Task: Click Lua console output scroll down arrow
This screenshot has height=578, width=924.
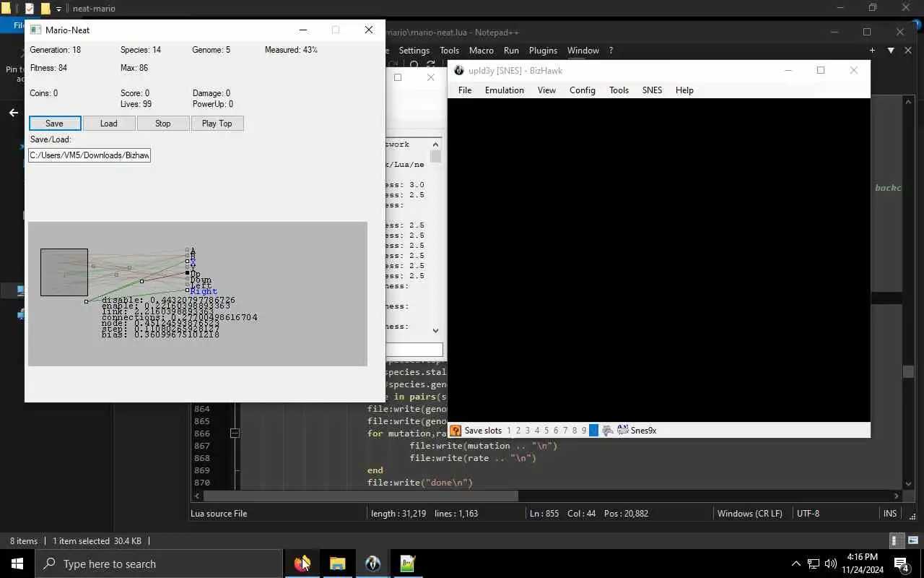Action: click(x=435, y=331)
